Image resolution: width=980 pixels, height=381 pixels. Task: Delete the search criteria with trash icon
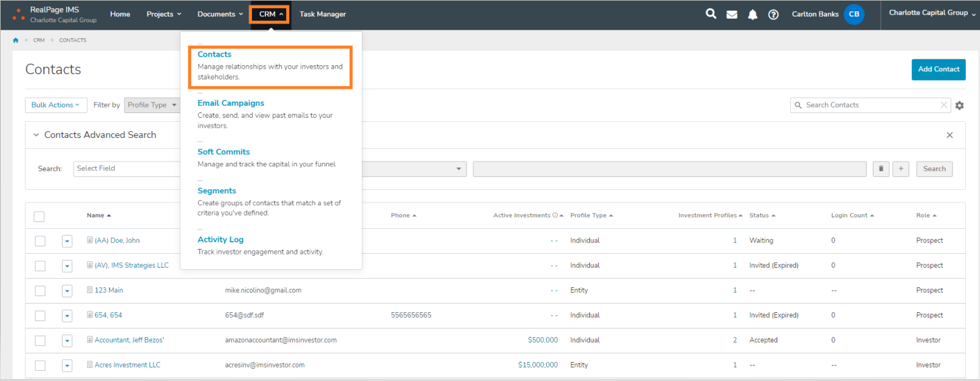tap(881, 169)
